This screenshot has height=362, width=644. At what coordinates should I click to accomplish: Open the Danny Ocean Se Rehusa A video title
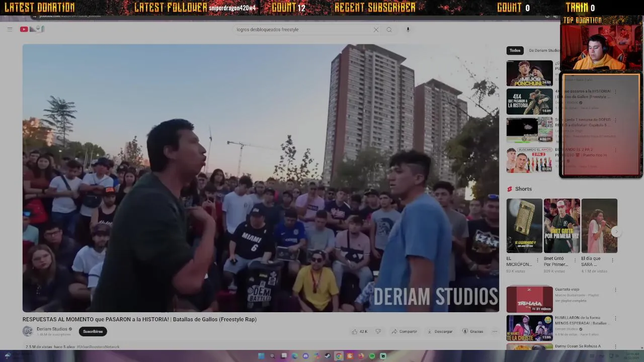click(578, 346)
